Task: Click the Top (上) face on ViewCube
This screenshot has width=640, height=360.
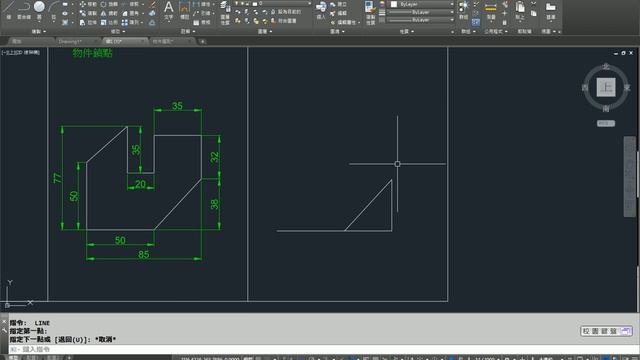Action: pyautogui.click(x=606, y=87)
